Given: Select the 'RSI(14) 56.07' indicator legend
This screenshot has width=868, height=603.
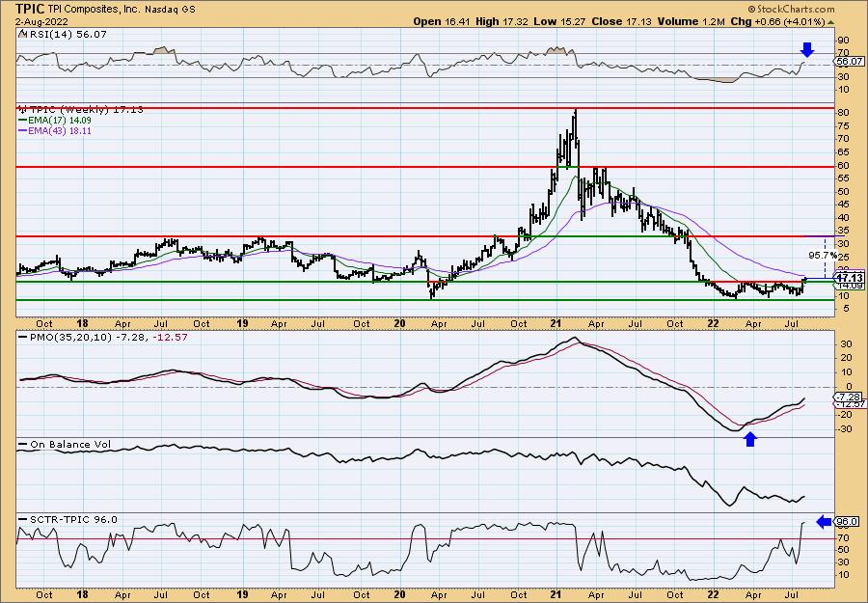Looking at the screenshot, I should tap(62, 35).
